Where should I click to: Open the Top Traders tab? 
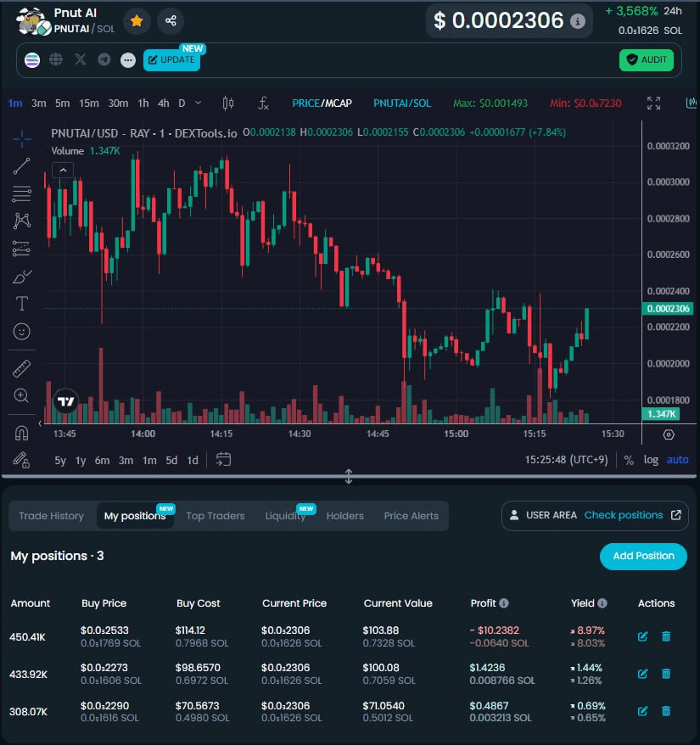(216, 516)
